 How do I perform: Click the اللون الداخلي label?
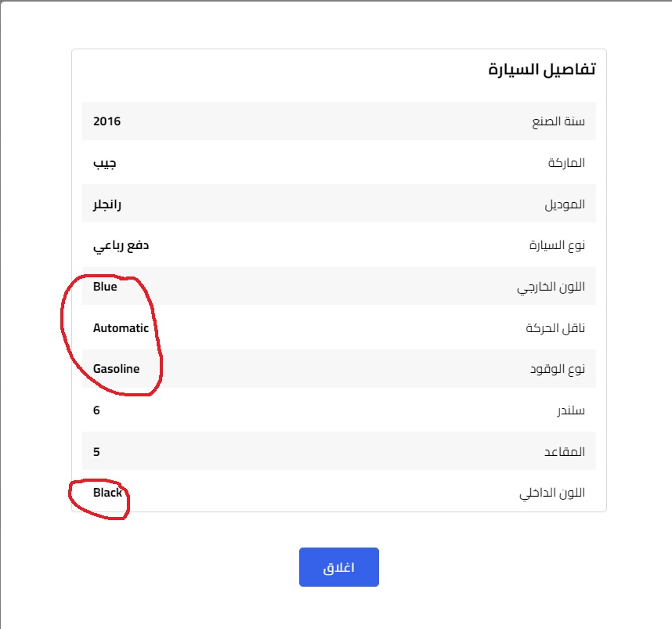552,493
